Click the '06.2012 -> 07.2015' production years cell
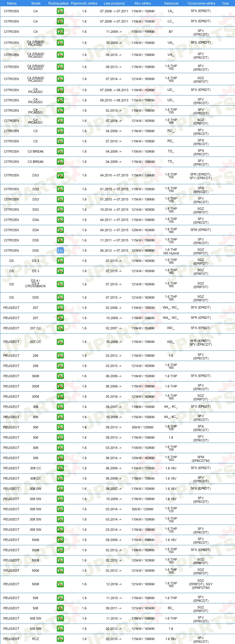The image size is (235, 644). (114, 250)
